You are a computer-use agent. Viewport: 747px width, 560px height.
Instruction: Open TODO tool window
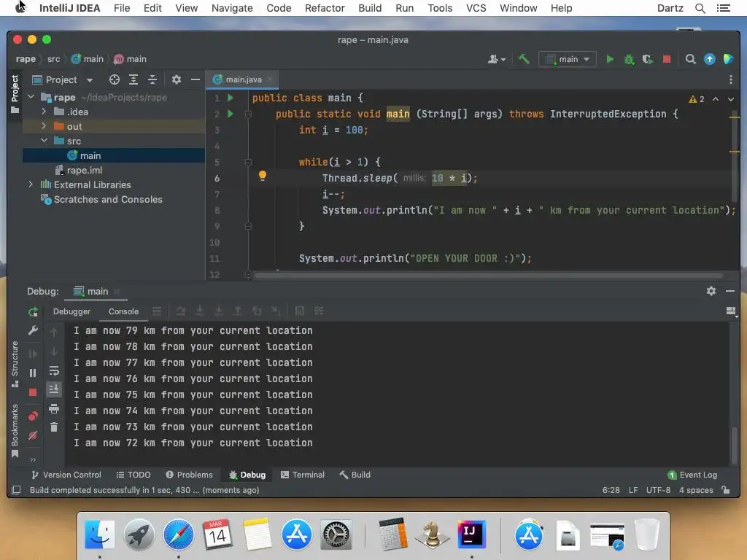click(x=133, y=475)
